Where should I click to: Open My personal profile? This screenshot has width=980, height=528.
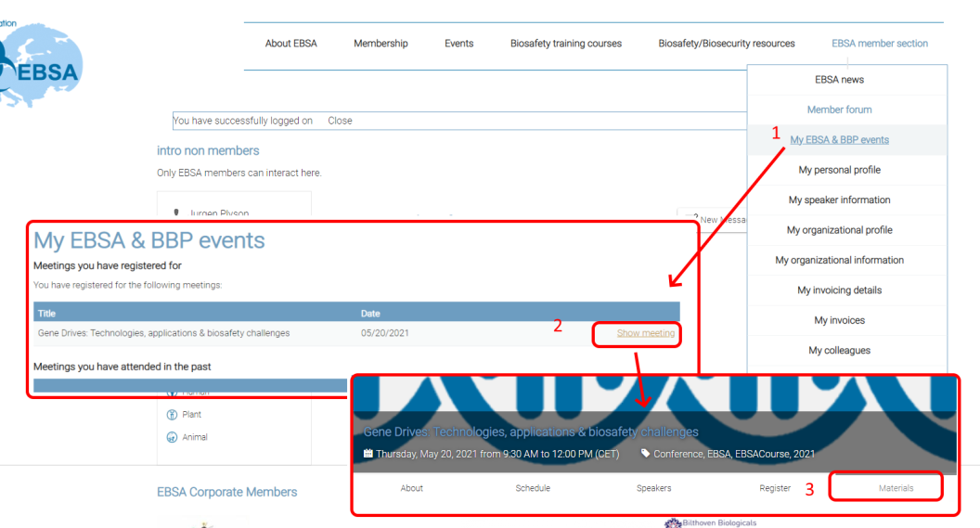point(839,170)
